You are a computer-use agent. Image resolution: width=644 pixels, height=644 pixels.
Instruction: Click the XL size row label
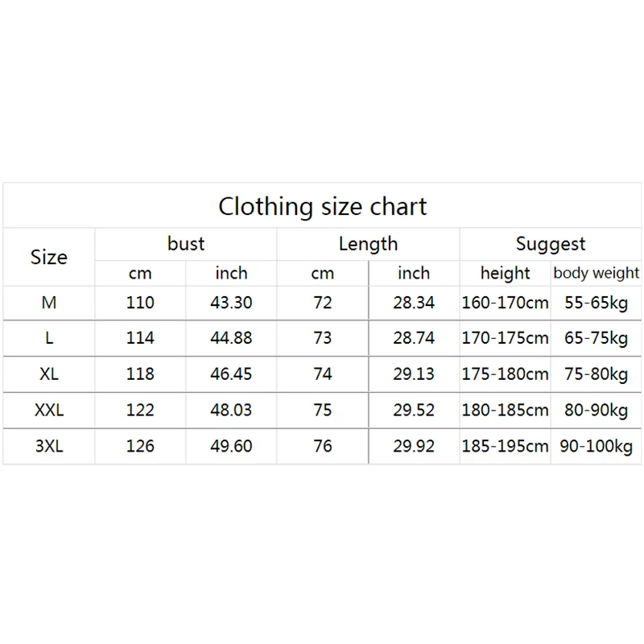pyautogui.click(x=49, y=374)
